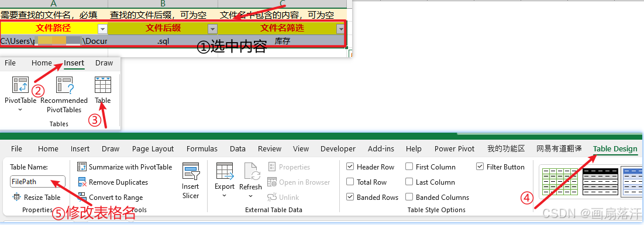Open the Insert tab in the small ribbon
This screenshot has height=225, width=644.
pyautogui.click(x=74, y=63)
